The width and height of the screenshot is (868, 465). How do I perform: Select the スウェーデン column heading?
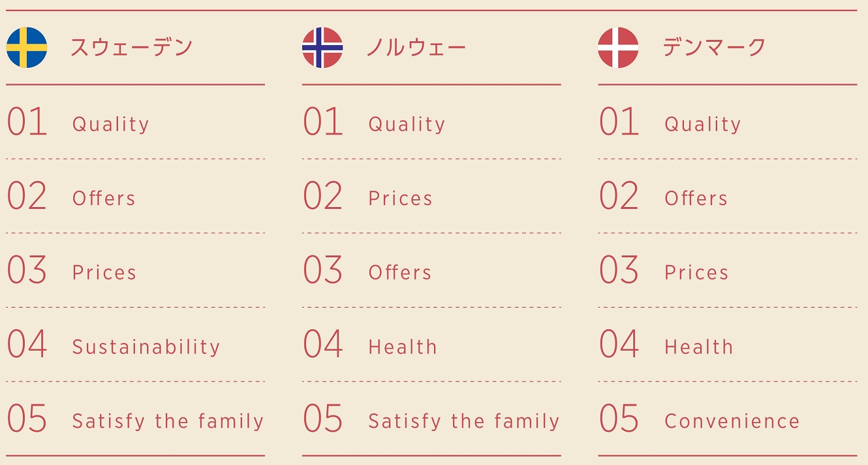tap(131, 48)
